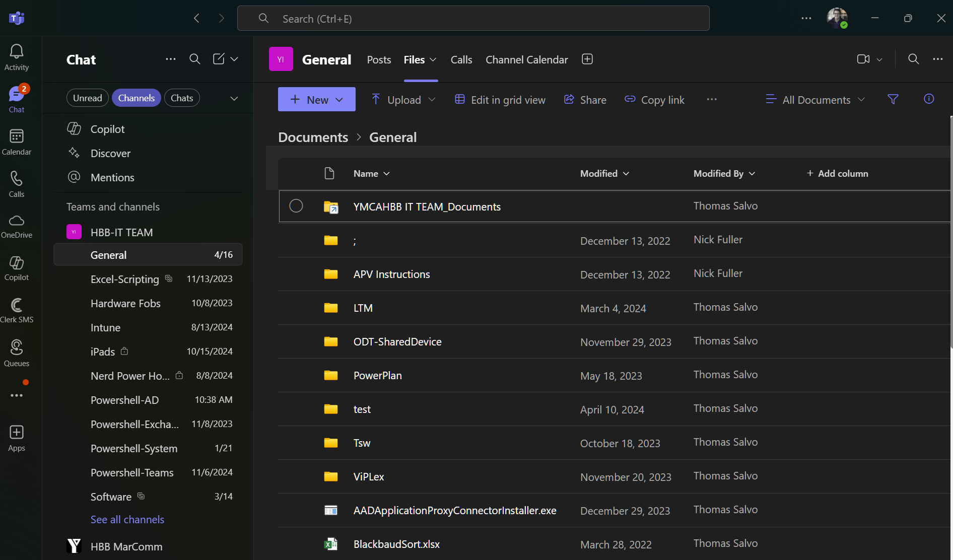The height and width of the screenshot is (560, 953).
Task: Toggle the Unread filter pill
Action: click(88, 98)
